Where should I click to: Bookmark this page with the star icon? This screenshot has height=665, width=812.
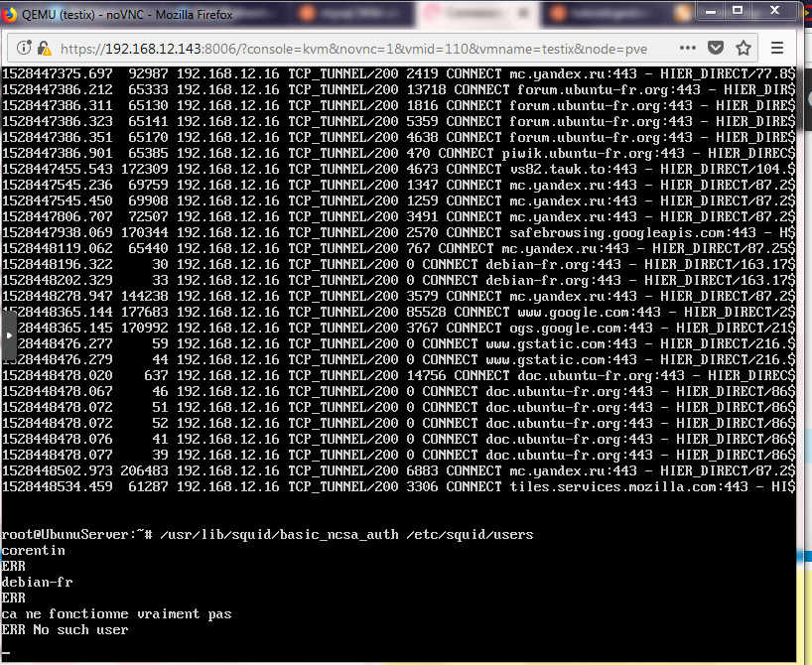click(744, 49)
